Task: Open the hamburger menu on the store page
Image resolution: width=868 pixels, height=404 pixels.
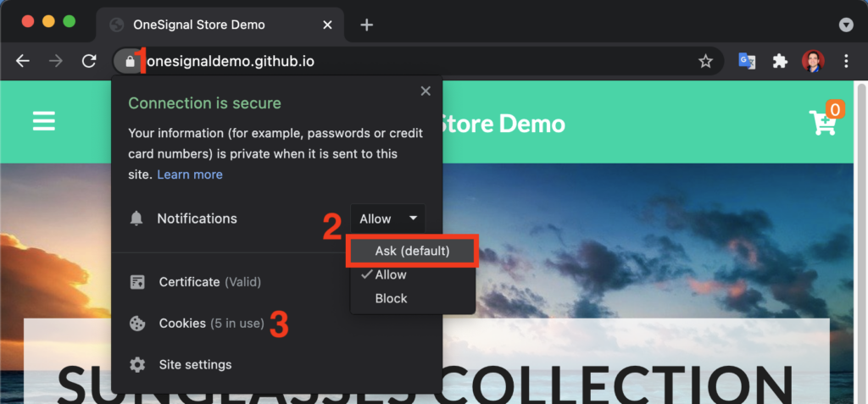Action: coord(44,121)
